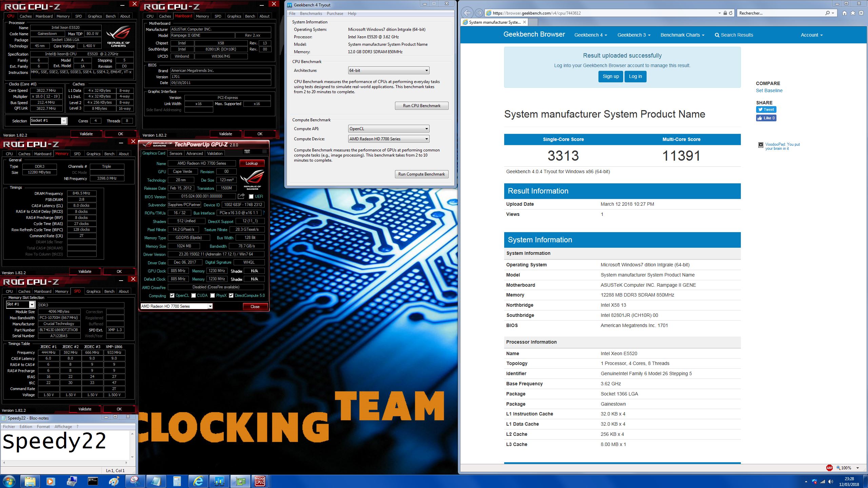The height and width of the screenshot is (488, 868).
Task: Click the Sign up button
Action: coord(611,77)
